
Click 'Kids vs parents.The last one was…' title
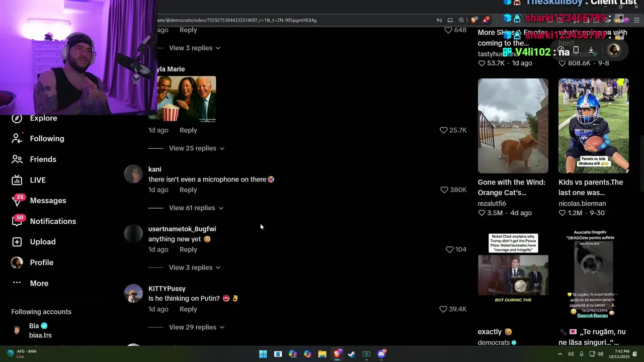(x=591, y=187)
